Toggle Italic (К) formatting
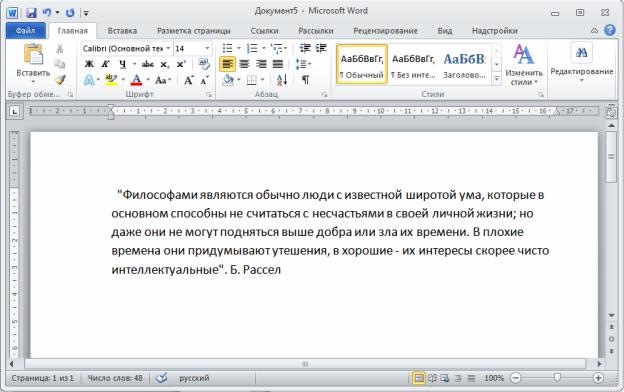 (105, 64)
